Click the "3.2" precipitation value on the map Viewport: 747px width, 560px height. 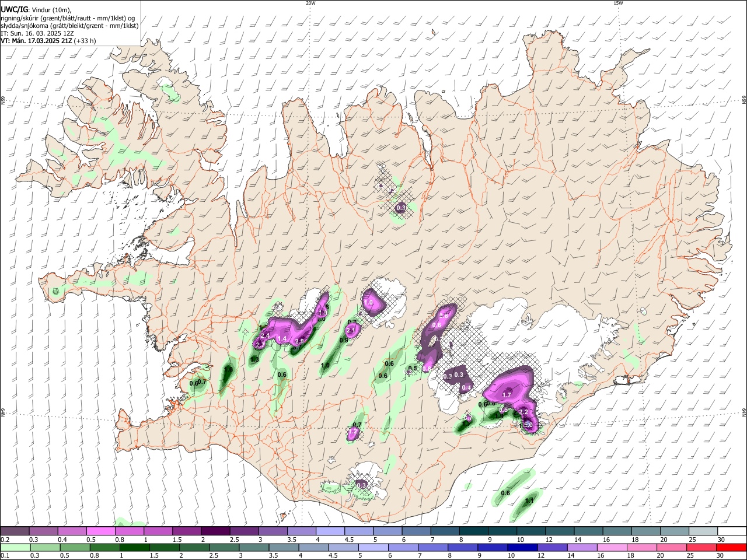pyautogui.click(x=523, y=412)
